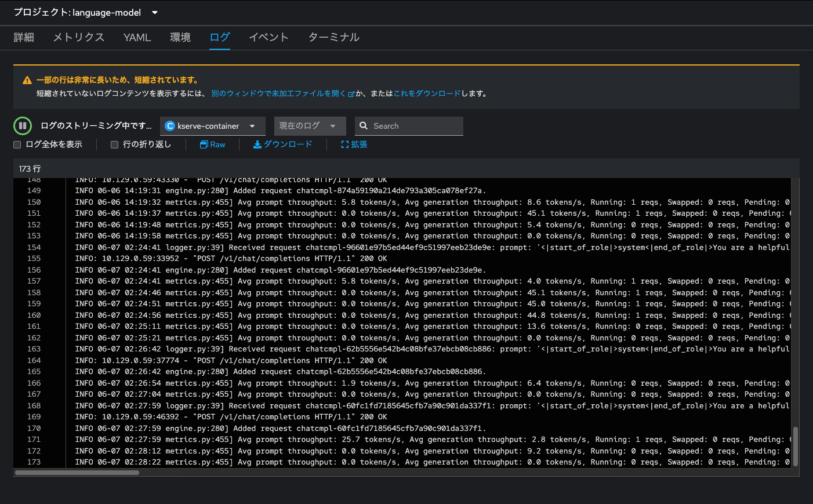
Task: Open the kserve-container selector dropdown
Action: point(212,126)
